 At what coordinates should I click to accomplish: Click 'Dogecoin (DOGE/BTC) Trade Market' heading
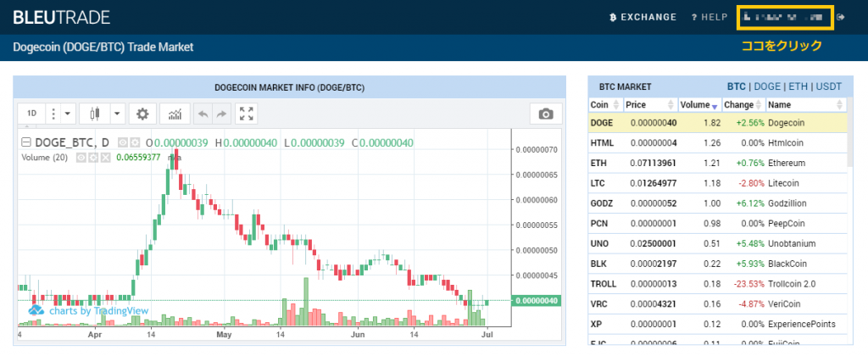[103, 47]
